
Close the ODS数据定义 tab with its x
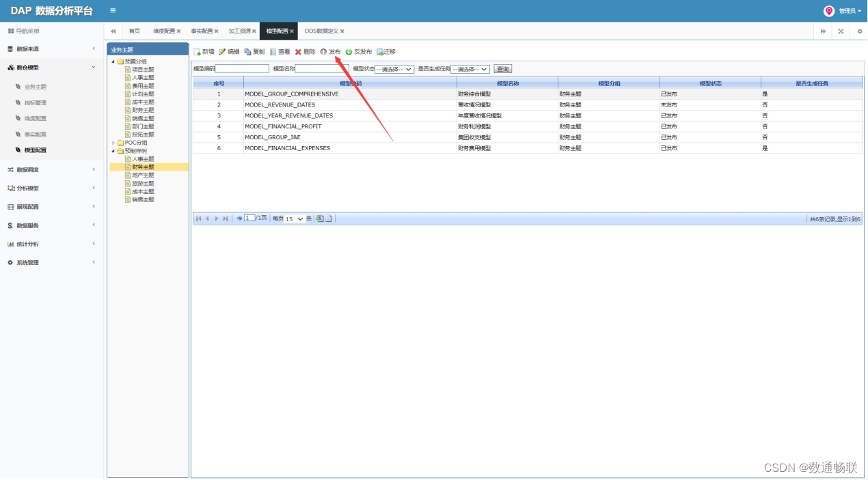pyautogui.click(x=342, y=31)
